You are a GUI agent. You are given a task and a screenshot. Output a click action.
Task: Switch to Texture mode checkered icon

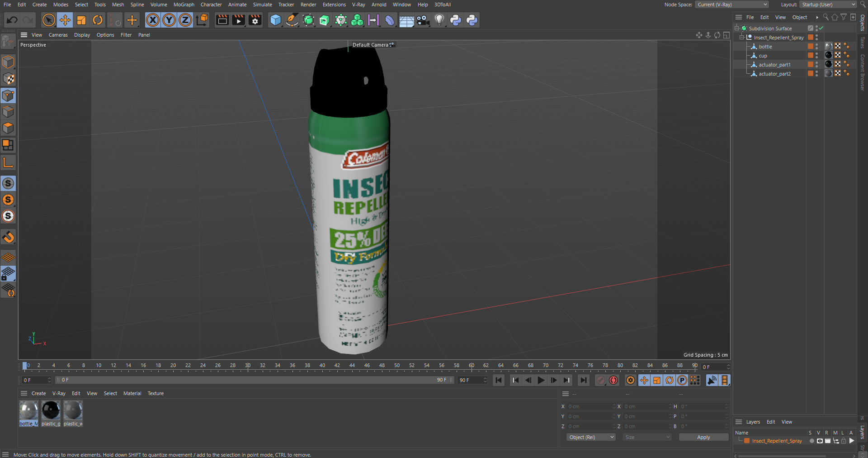8,79
